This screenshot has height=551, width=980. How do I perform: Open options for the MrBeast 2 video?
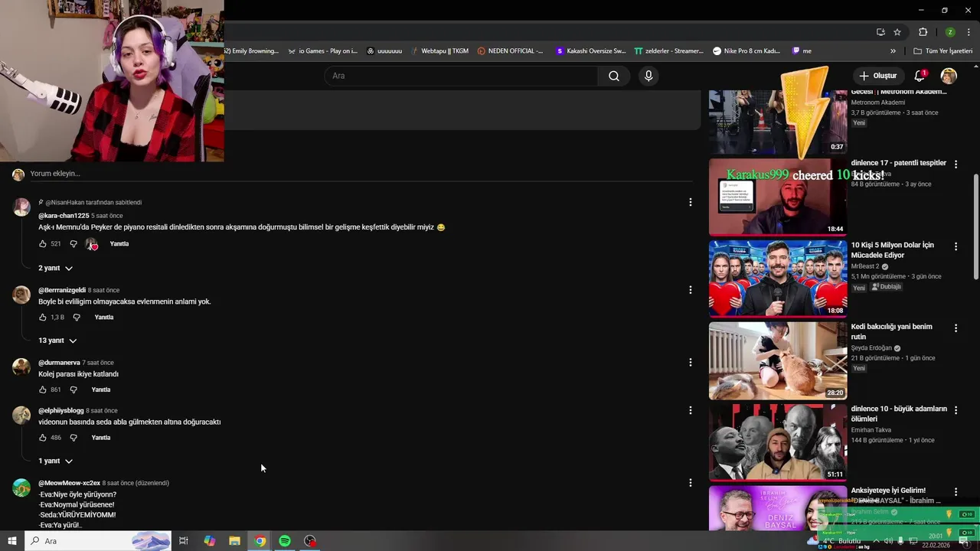point(955,246)
